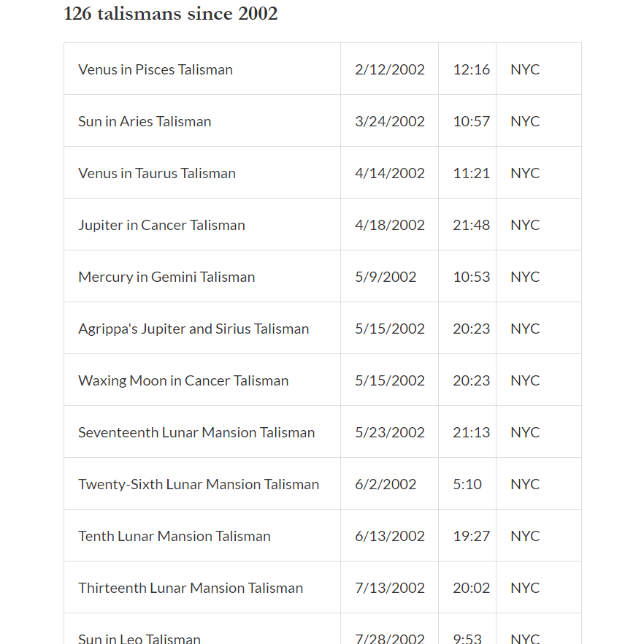The height and width of the screenshot is (644, 644).
Task: Select Venus in Taurus Talisman text
Action: [157, 173]
